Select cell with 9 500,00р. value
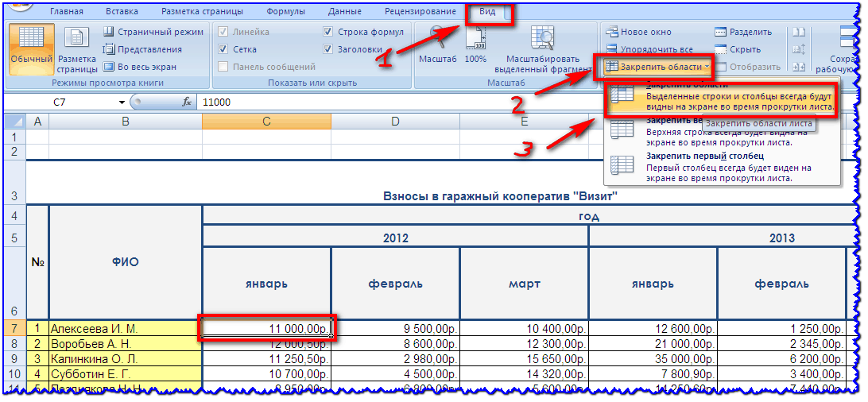Image resolution: width=868 pixels, height=402 pixels. (395, 327)
